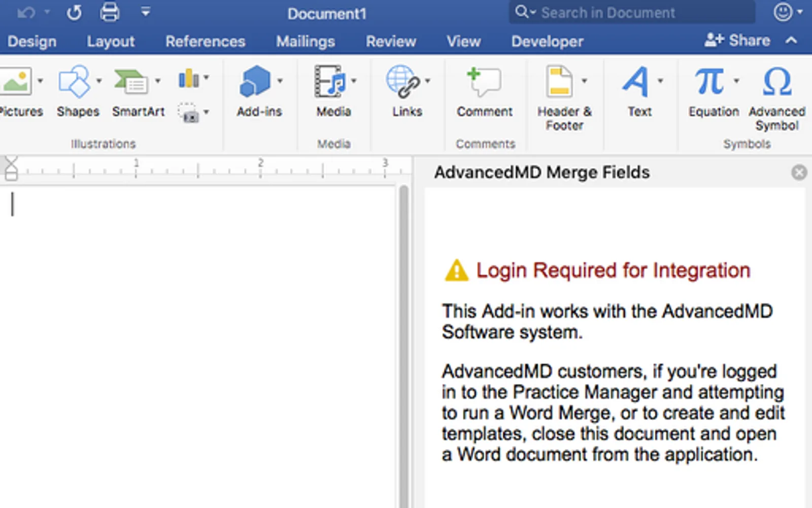
Task: Print the document with printer icon
Action: pos(110,12)
